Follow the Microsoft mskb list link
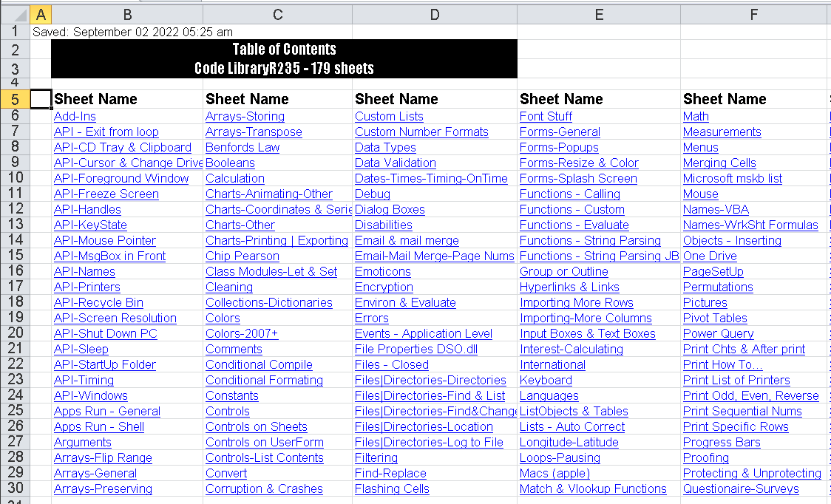 tap(733, 179)
